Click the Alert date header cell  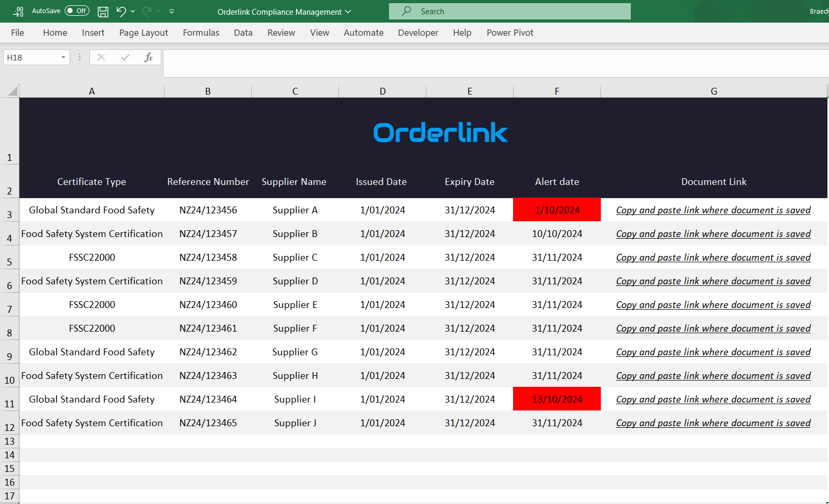click(x=557, y=182)
